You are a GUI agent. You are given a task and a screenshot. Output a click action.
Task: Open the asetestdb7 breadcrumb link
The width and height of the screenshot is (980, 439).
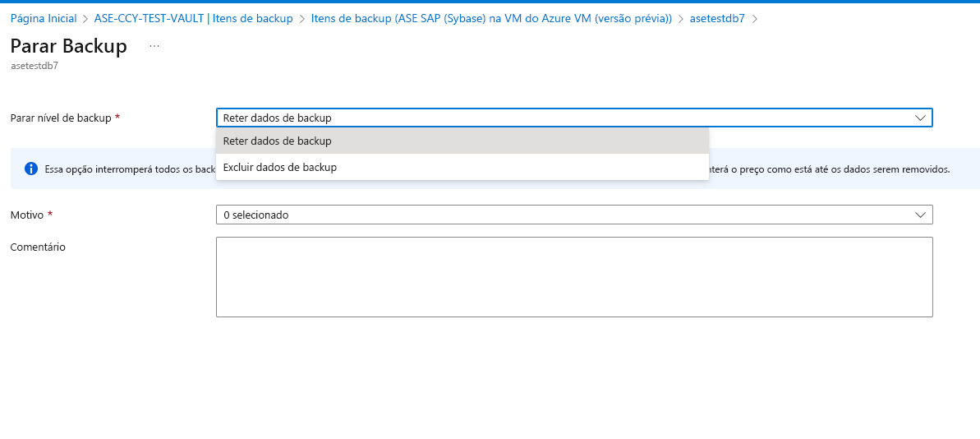[717, 18]
